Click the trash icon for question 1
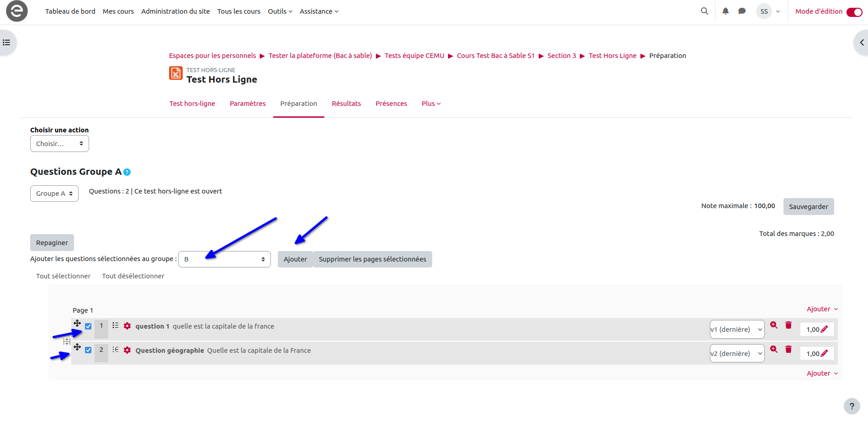Image resolution: width=868 pixels, height=424 pixels. click(x=789, y=325)
